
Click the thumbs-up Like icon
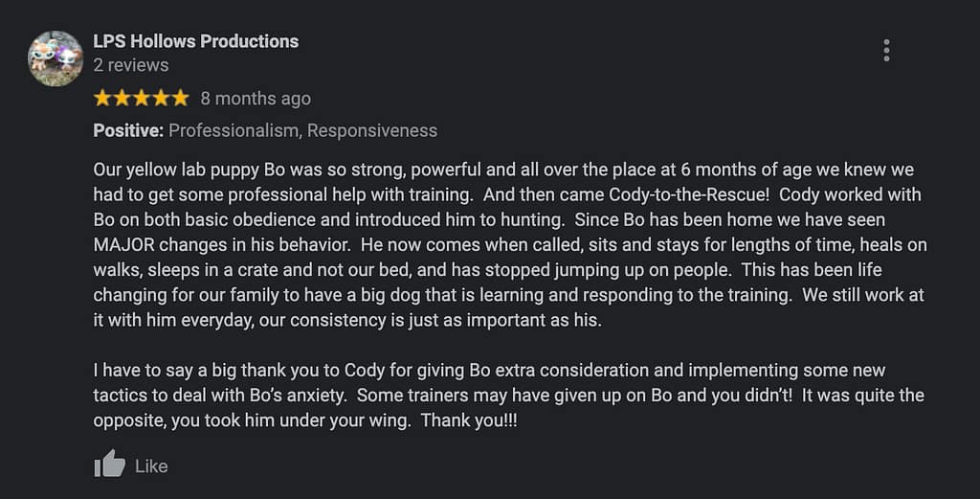tap(110, 465)
